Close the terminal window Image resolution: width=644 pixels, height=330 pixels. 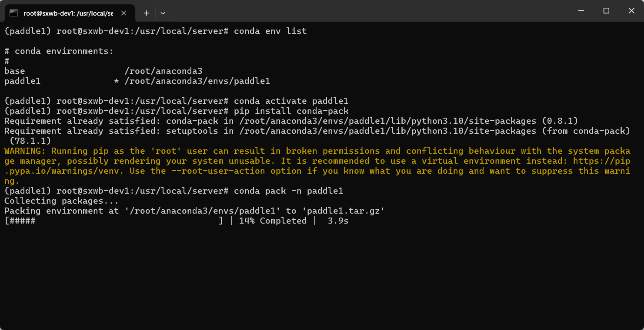631,10
